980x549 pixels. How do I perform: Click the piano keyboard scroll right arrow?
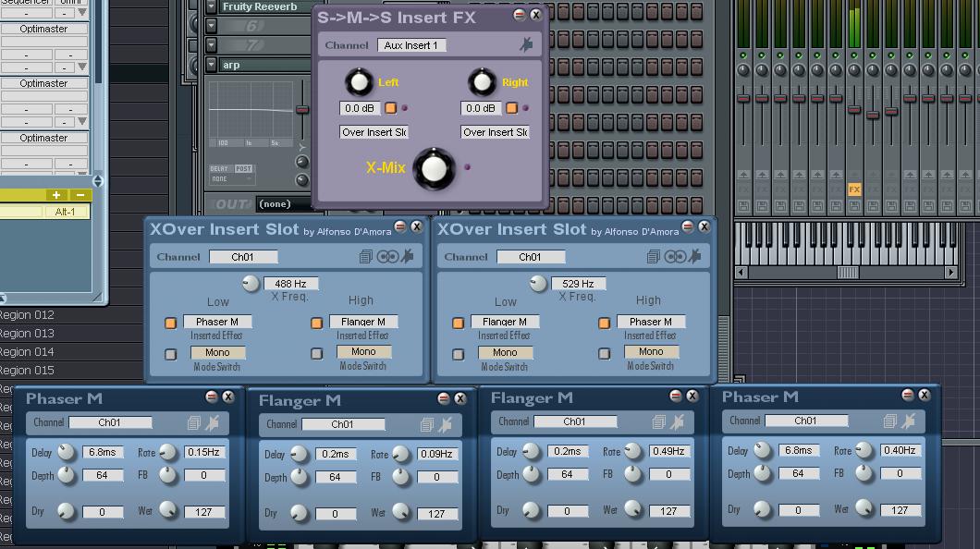pos(950,273)
